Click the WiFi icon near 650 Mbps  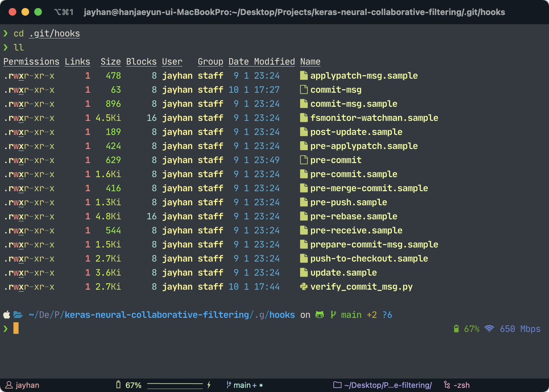tap(489, 329)
